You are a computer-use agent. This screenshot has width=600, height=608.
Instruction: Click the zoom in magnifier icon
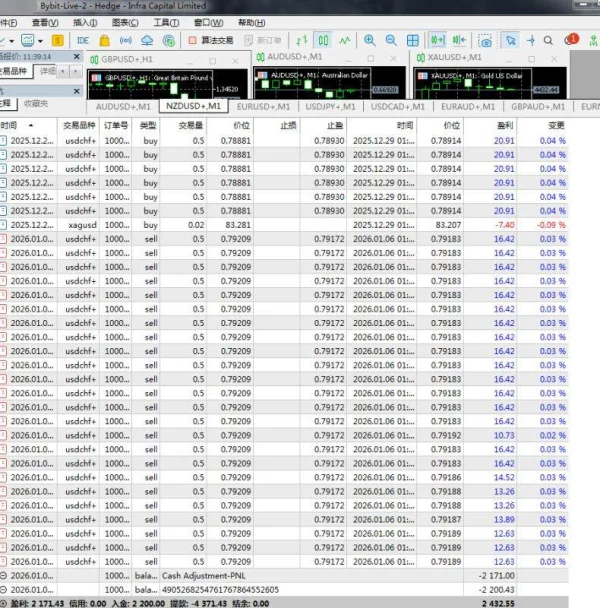(369, 40)
